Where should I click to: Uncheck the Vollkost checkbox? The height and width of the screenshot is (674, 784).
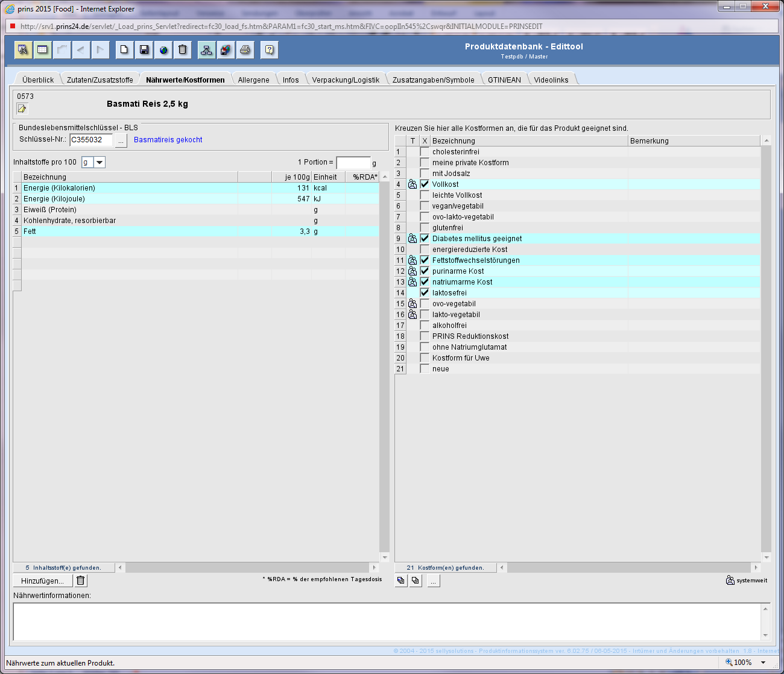coord(425,184)
